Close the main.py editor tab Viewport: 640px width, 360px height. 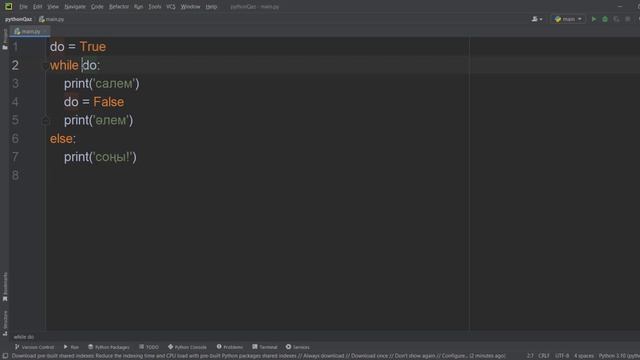[x=45, y=31]
